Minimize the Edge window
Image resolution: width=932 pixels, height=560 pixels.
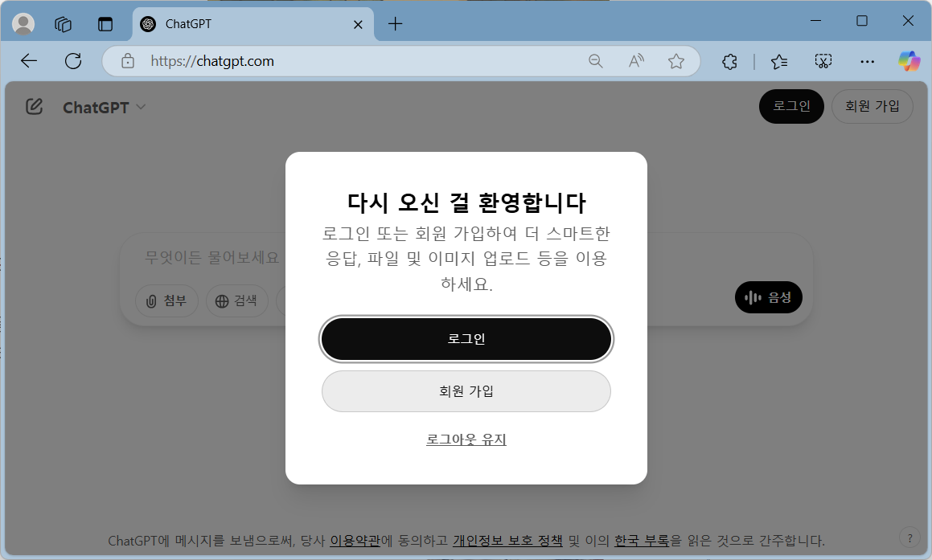tap(815, 21)
